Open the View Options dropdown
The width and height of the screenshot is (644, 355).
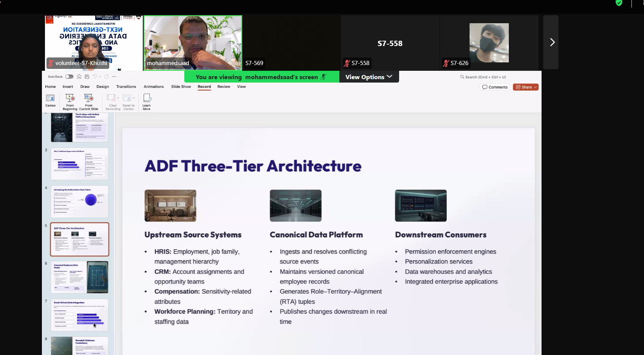tap(369, 77)
